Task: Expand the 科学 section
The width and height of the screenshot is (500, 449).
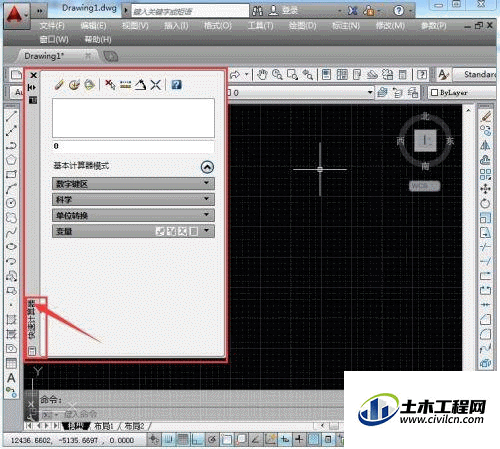Action: click(133, 199)
